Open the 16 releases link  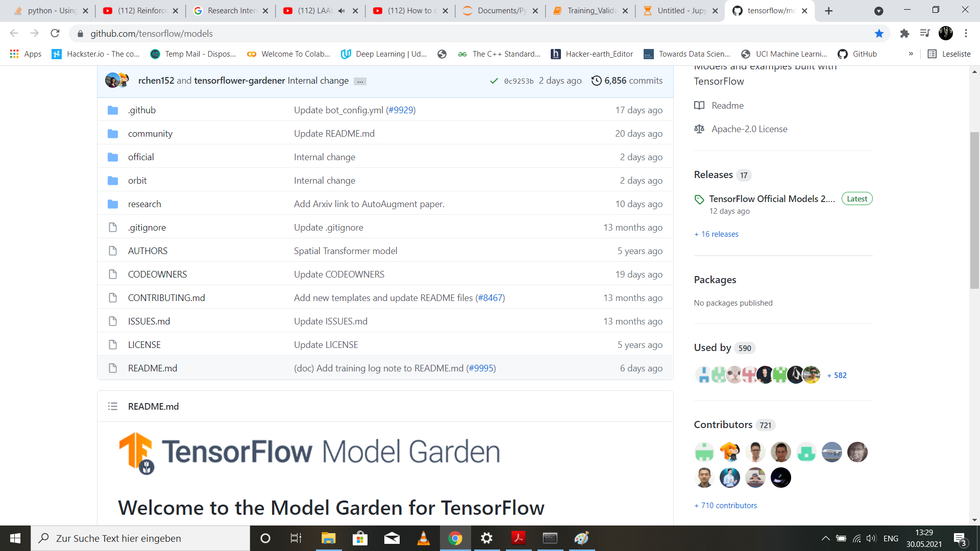coord(716,234)
